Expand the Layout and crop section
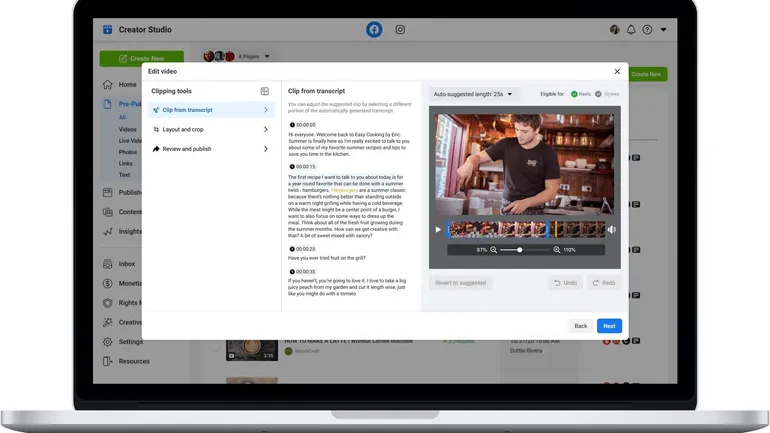The image size is (770, 433). (210, 129)
